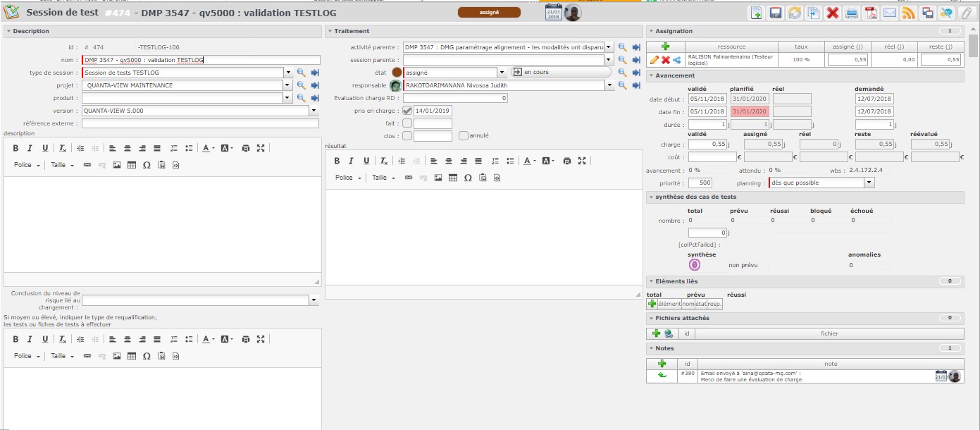The width and height of the screenshot is (980, 430).
Task: Click the green plus icon in Notes section
Action: pyautogui.click(x=662, y=364)
